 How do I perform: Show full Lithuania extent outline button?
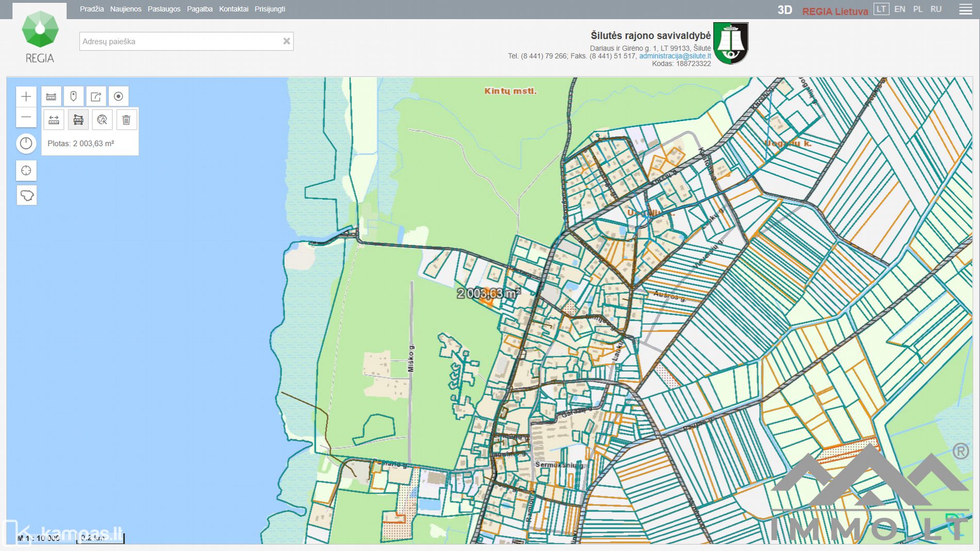click(x=26, y=195)
